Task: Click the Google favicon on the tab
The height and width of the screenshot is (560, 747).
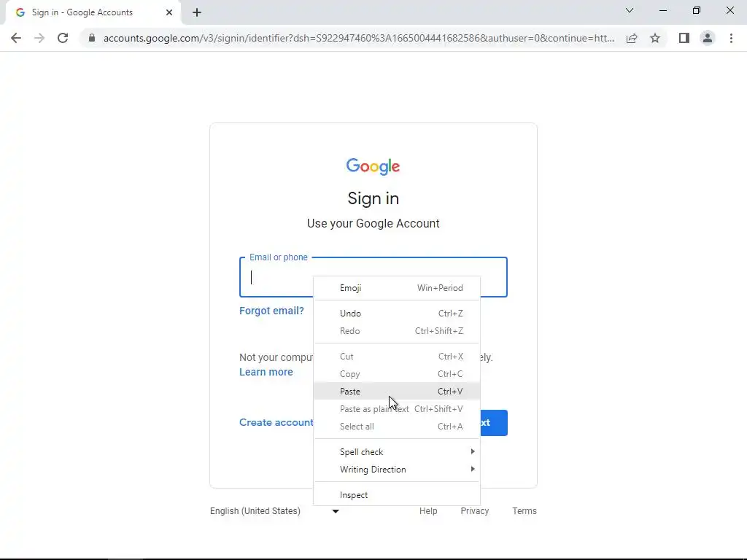Action: click(x=20, y=12)
